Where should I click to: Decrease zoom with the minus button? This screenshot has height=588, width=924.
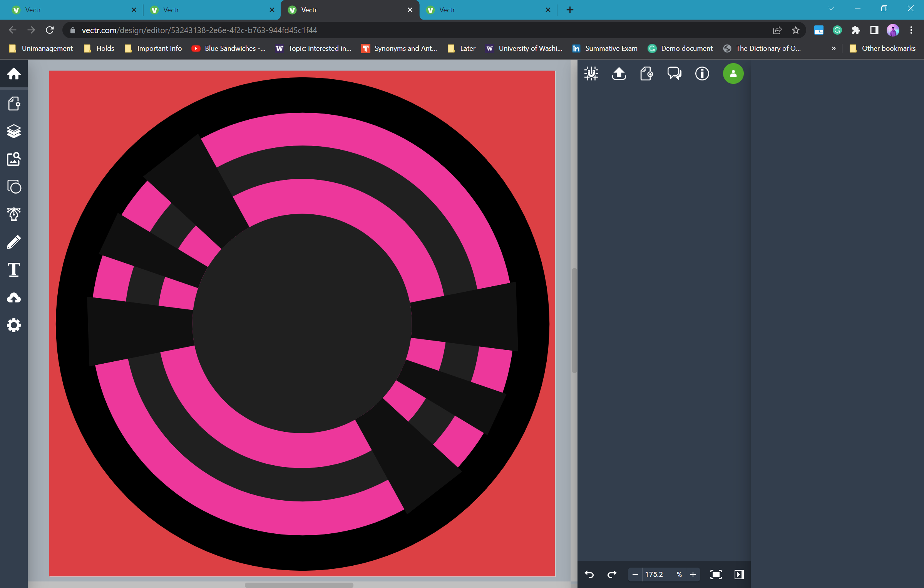point(635,575)
